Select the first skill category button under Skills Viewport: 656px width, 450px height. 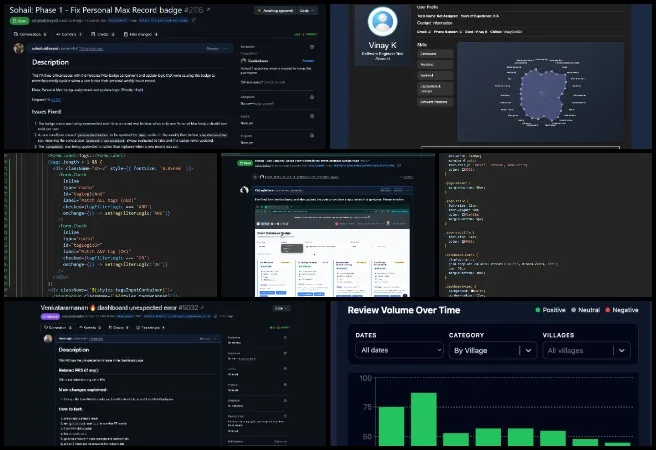(x=435, y=54)
